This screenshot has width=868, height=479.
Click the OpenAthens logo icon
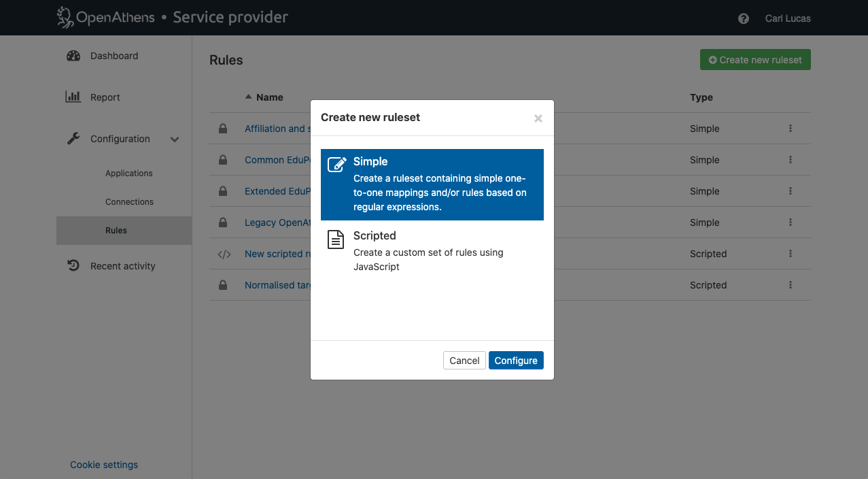coord(65,18)
